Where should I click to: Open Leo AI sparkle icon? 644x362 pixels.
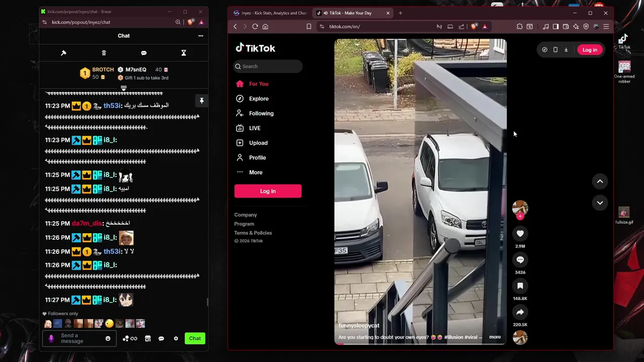click(x=576, y=27)
